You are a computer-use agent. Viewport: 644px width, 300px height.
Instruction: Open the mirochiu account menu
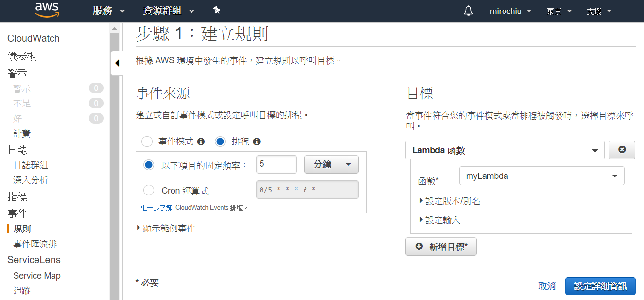click(x=510, y=11)
